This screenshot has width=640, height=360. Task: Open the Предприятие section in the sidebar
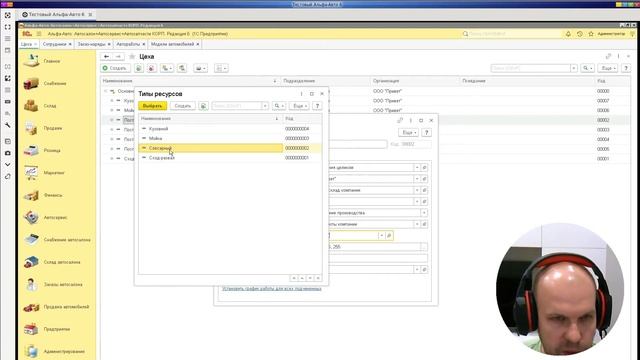click(x=57, y=329)
